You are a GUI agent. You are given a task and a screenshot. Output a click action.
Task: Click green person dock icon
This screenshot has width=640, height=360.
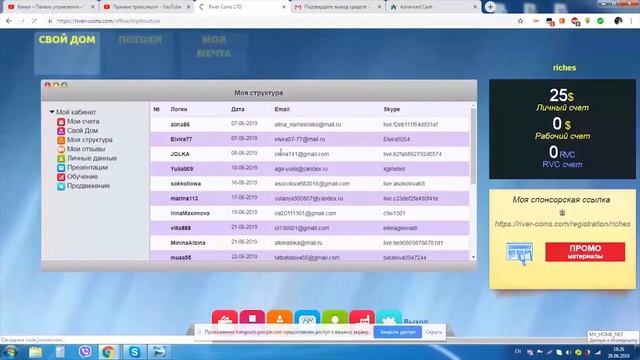coord(335,318)
